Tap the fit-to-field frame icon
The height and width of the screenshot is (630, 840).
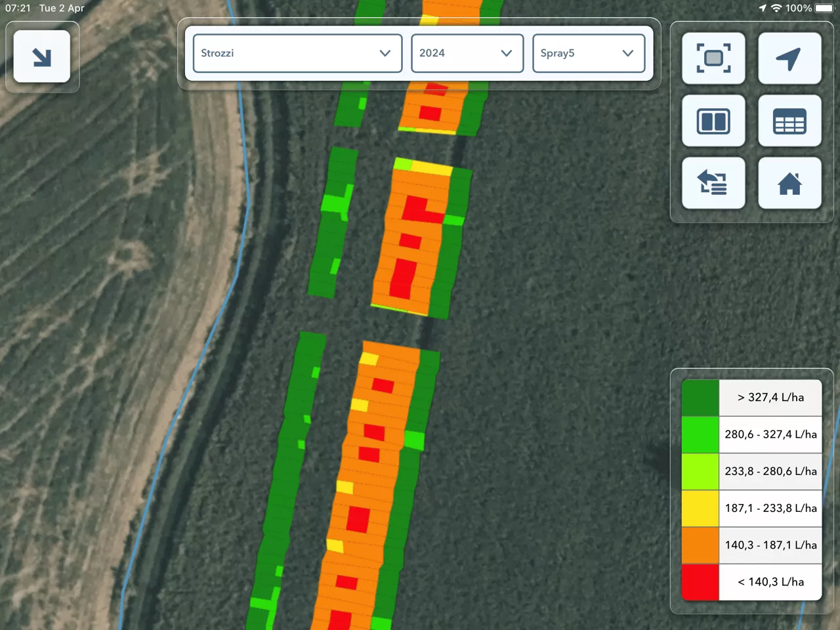pos(713,58)
